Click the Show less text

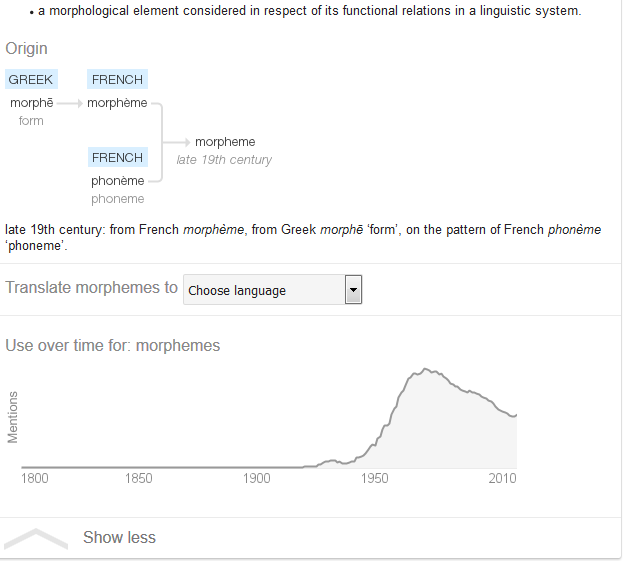(x=119, y=538)
